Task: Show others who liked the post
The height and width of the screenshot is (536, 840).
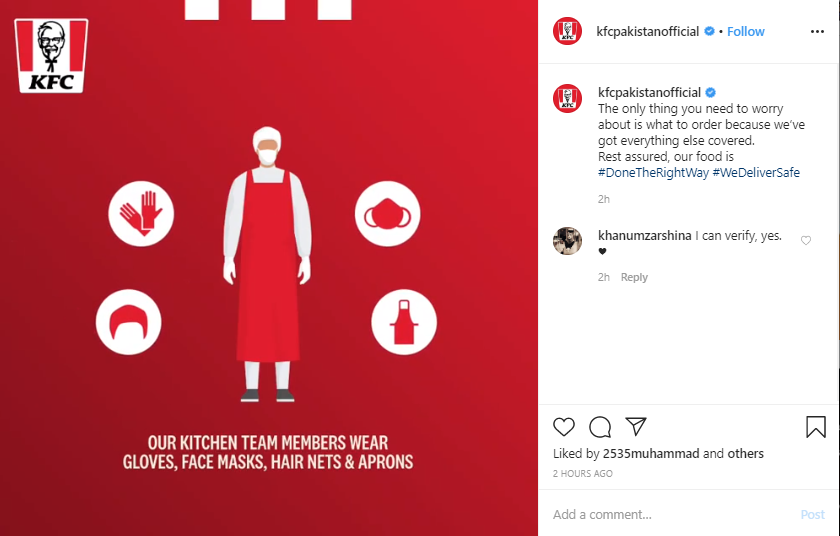Action: click(745, 454)
